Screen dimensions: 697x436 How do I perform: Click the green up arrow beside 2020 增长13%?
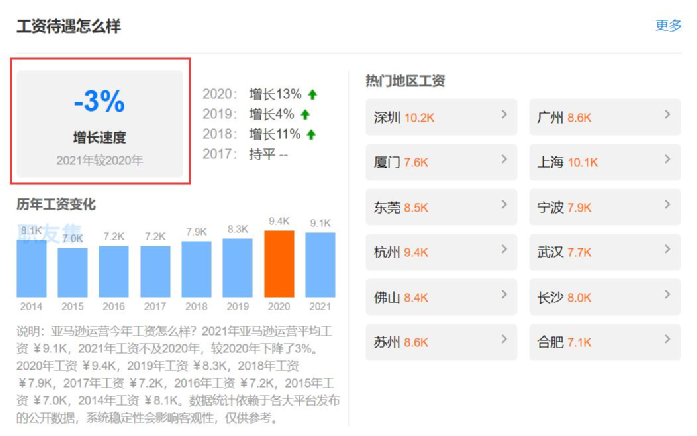[312, 95]
